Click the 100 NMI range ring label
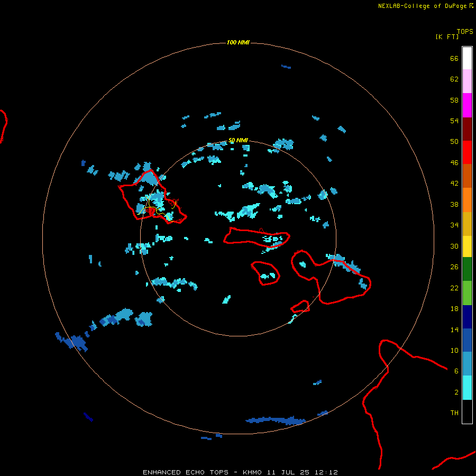The height and width of the screenshot is (476, 476). 238,42
